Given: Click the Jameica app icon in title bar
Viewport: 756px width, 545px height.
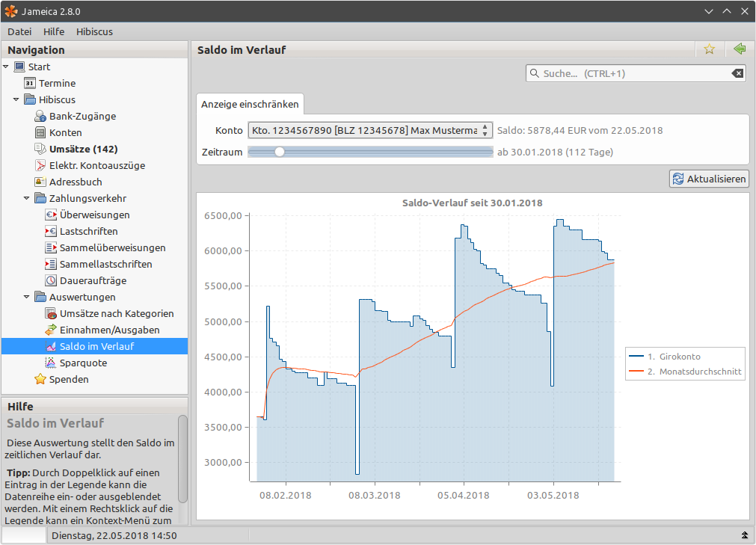Looking at the screenshot, I should point(11,11).
